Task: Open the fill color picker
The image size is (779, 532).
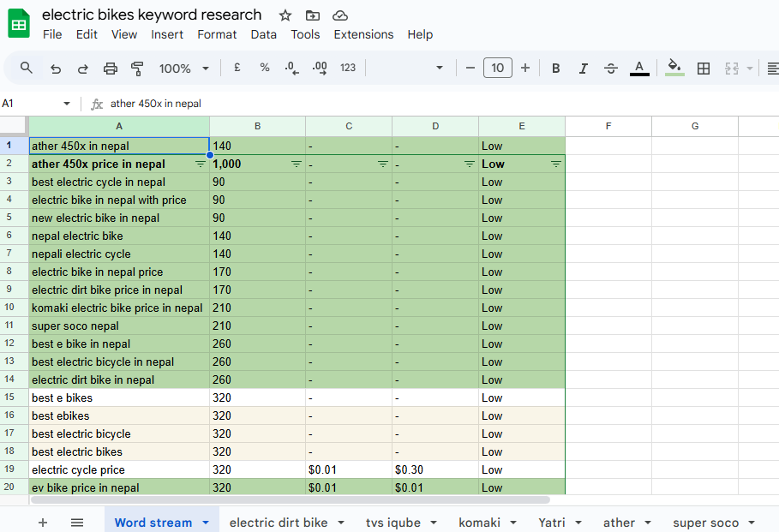Action: coord(674,69)
